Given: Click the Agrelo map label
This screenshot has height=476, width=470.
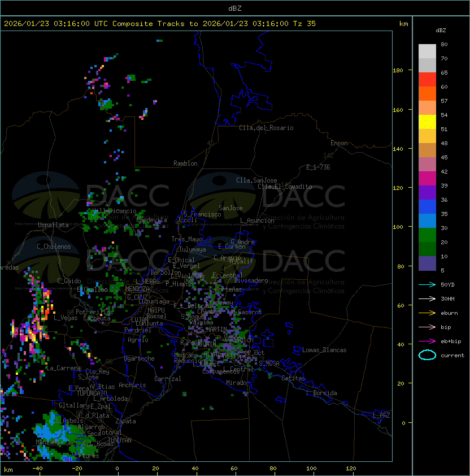Looking at the screenshot, I should coord(138,340).
